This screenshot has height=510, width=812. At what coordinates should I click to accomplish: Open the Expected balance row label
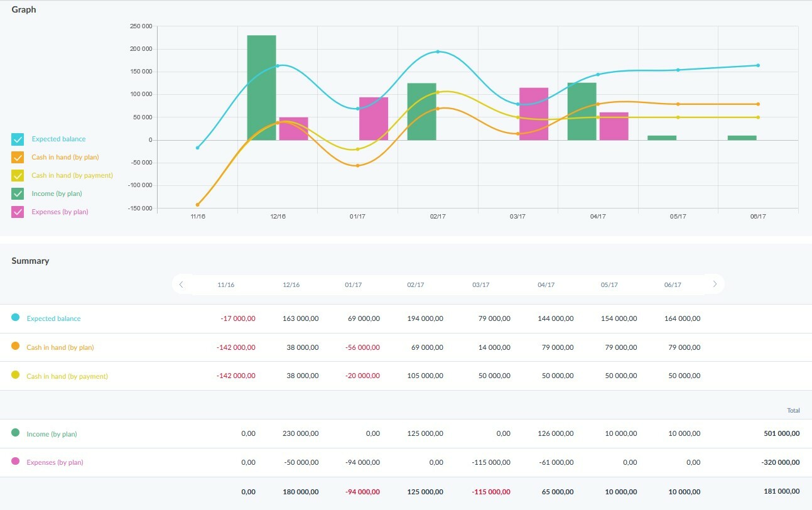coord(53,319)
